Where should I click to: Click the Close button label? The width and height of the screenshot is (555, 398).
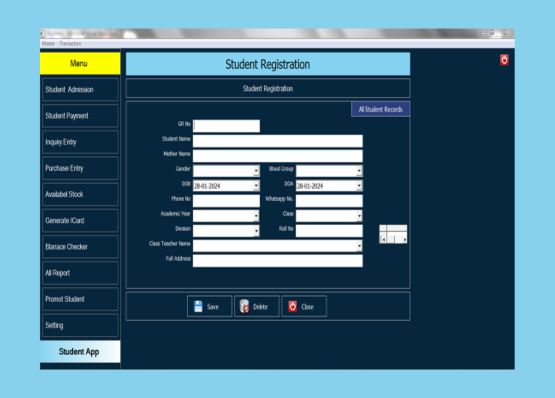(x=307, y=307)
